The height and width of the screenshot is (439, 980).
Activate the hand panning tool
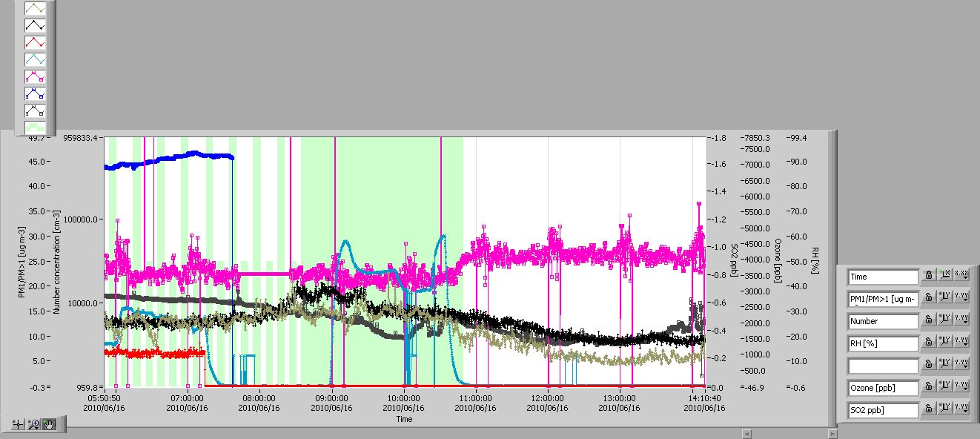click(x=50, y=425)
